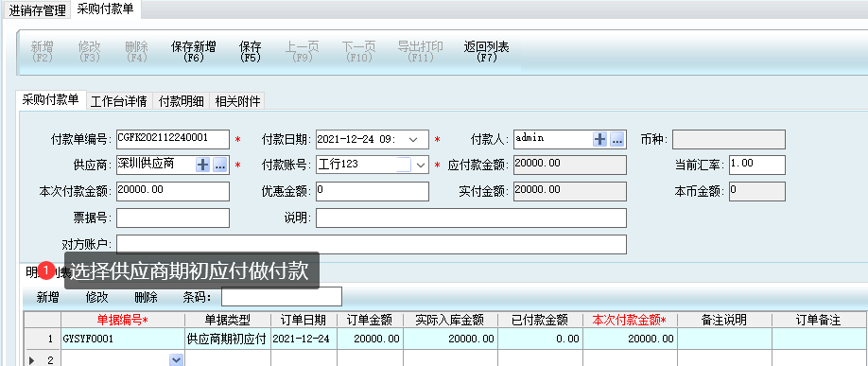
Task: Open the 付款明细 tab
Action: coord(181,101)
